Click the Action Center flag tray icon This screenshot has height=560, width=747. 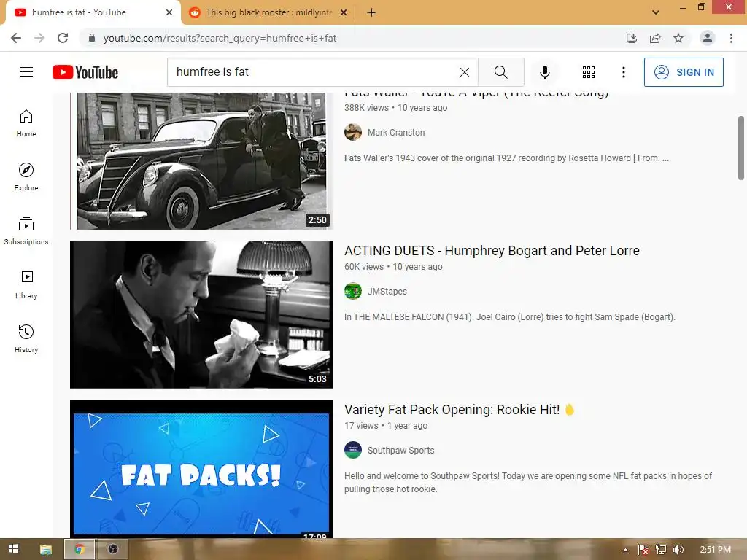coord(643,550)
